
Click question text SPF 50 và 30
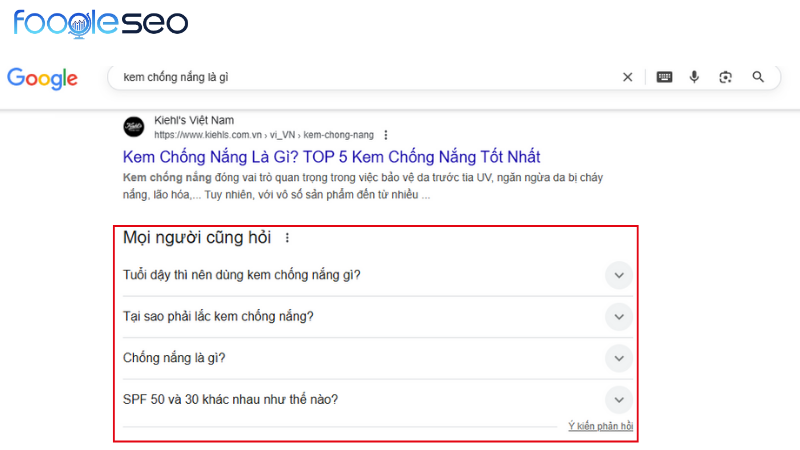click(230, 399)
